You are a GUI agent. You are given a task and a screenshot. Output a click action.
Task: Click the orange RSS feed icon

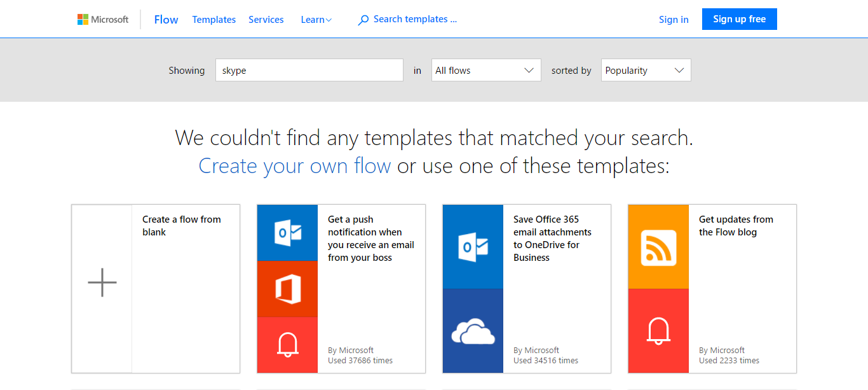click(658, 247)
